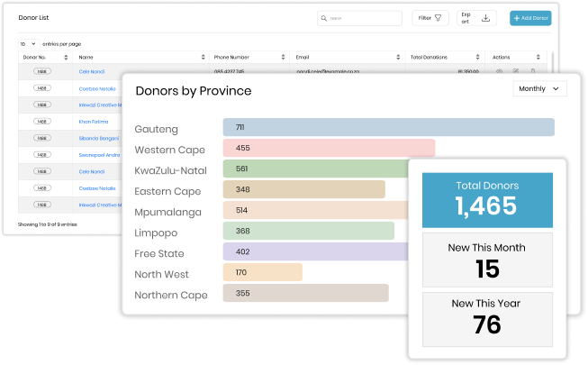Click the donor number badge beside Khan Fatima
Viewport: 588px width, 365px height.
[x=42, y=121]
